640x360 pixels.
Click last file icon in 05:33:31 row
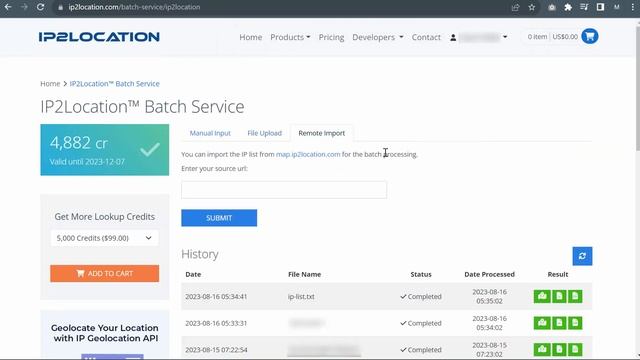click(x=575, y=323)
